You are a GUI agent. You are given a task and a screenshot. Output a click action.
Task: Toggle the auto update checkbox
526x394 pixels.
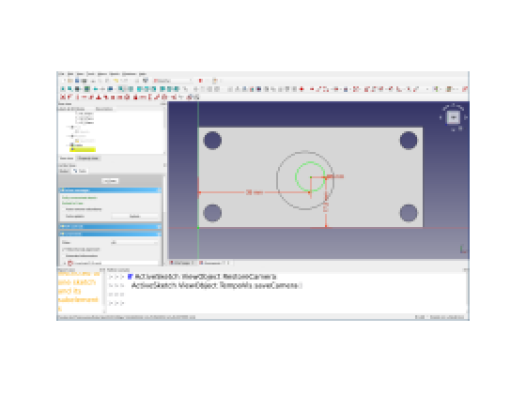coord(63,216)
